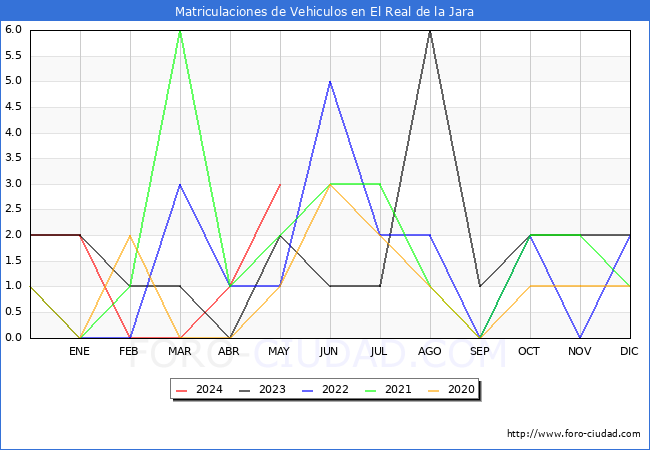
Task: Click the MAY month axis label
Action: 279,351
